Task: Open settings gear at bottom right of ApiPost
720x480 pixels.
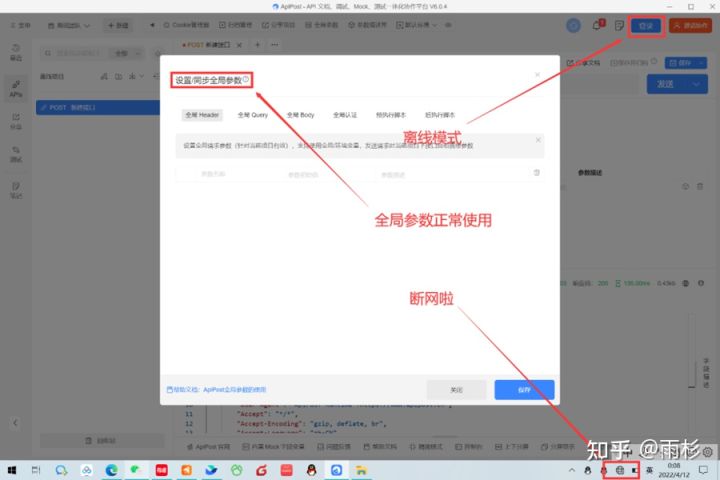Action: 708,452
